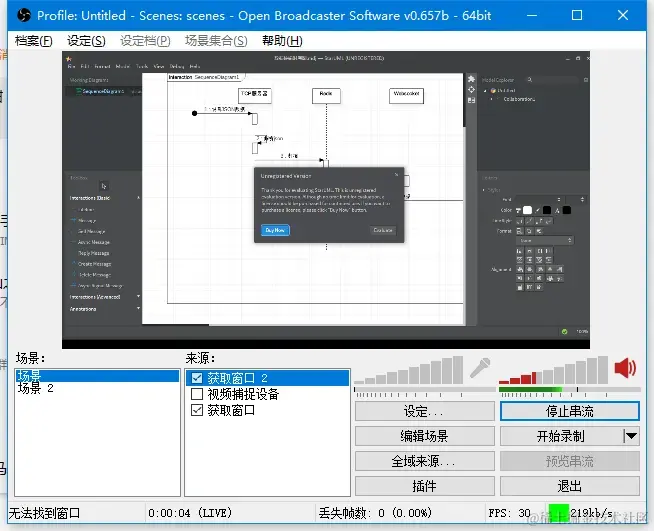The height and width of the screenshot is (531, 654).
Task: Click the 退出 exit button
Action: 570,486
